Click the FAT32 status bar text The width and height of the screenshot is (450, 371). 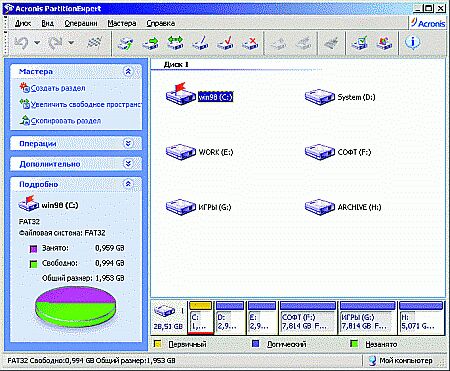coord(91,360)
